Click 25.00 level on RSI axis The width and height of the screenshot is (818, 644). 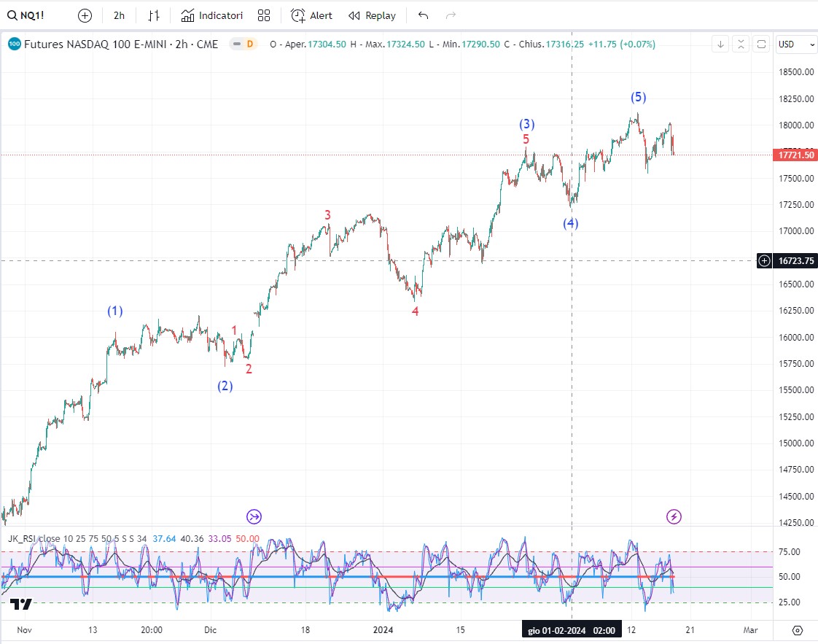click(x=790, y=602)
